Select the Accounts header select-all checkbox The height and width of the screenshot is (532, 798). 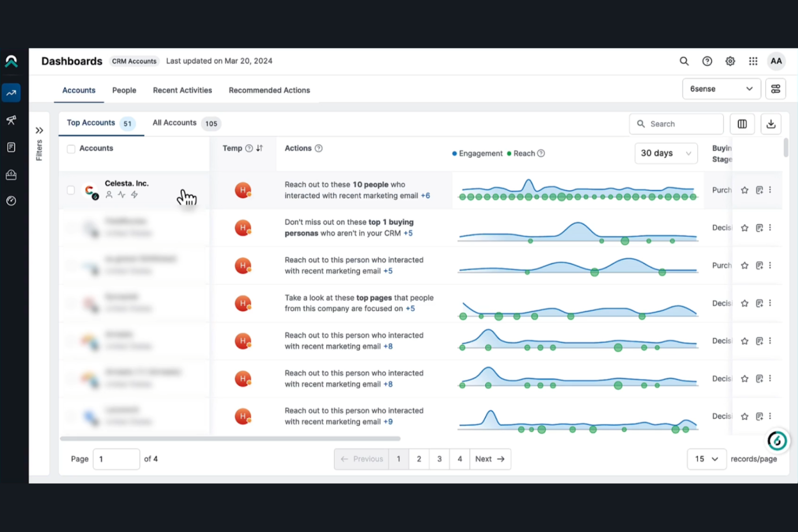(71, 149)
